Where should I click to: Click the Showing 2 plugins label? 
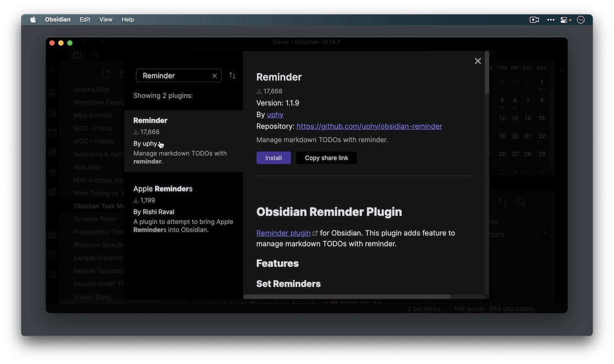pos(163,96)
